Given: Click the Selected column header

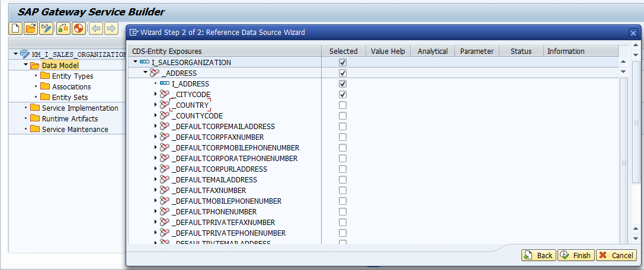Looking at the screenshot, I should point(344,52).
